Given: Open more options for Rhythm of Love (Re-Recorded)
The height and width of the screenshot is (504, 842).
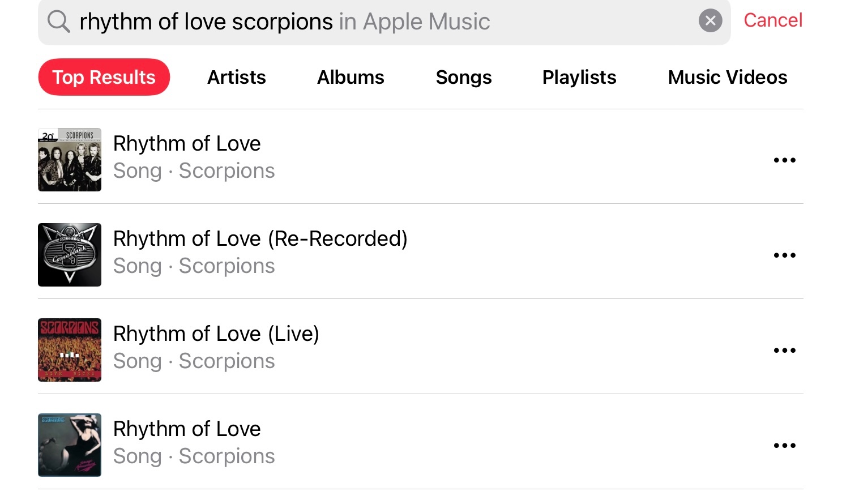Looking at the screenshot, I should point(784,255).
